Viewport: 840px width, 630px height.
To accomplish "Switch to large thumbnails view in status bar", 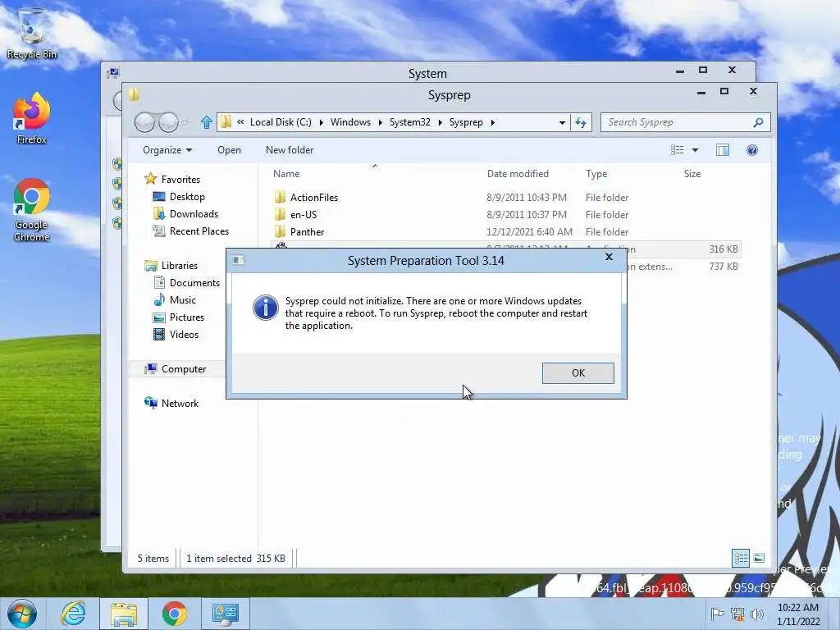I will pyautogui.click(x=759, y=559).
